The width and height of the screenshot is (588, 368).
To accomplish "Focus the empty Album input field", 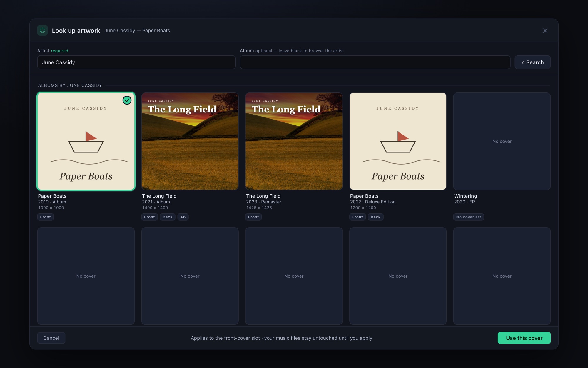I will coord(375,62).
